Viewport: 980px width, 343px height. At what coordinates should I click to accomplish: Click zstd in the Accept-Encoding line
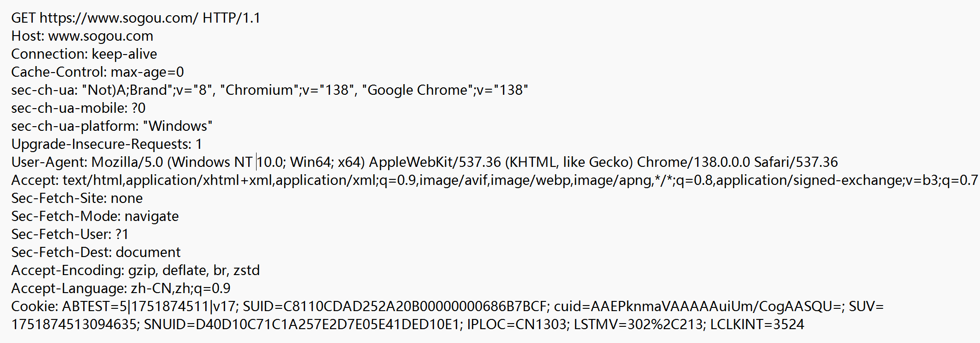246,270
